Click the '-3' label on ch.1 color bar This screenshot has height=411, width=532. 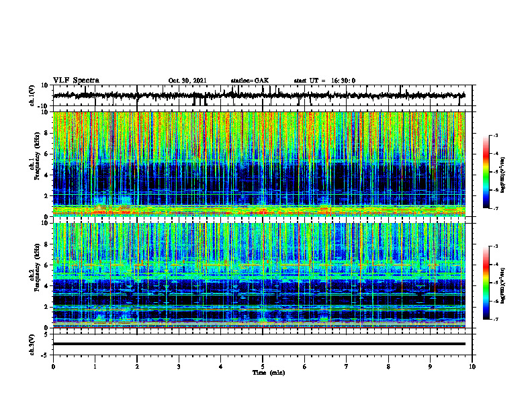[x=496, y=136]
